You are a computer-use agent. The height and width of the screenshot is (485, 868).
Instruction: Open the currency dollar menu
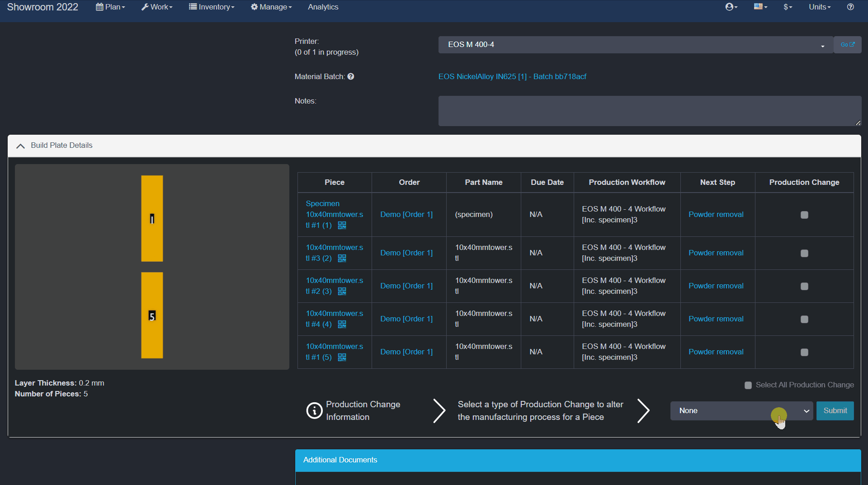[788, 7]
